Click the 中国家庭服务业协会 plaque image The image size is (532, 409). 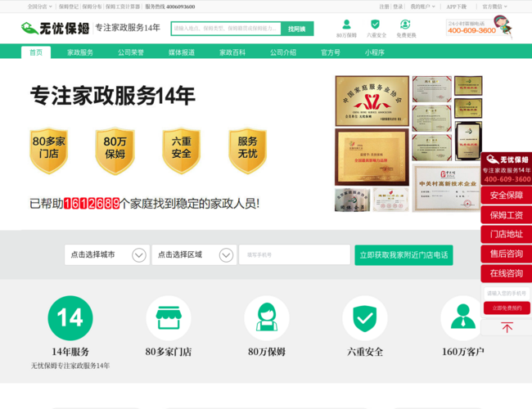(x=372, y=101)
